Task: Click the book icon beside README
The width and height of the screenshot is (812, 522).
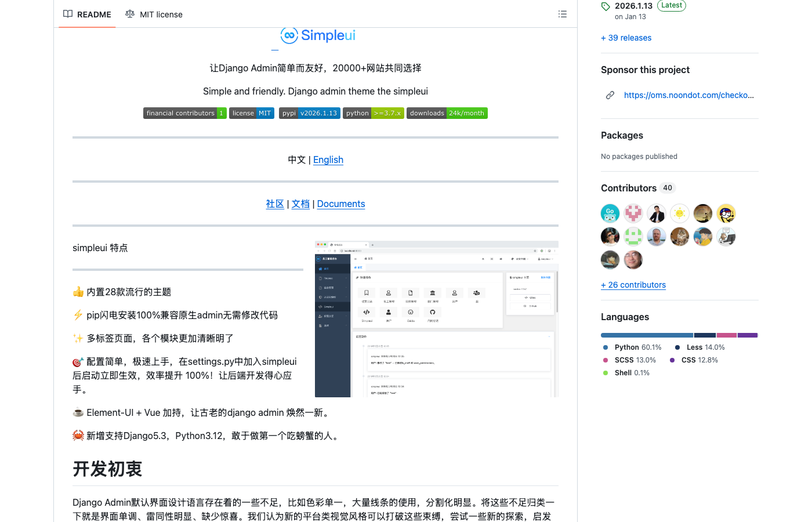Action: (68, 14)
